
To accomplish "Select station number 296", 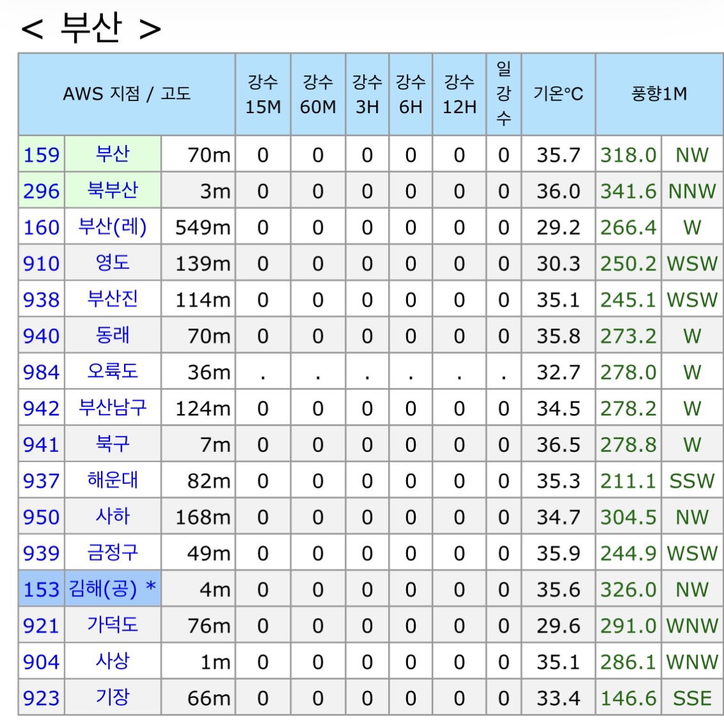I will pyautogui.click(x=42, y=191).
